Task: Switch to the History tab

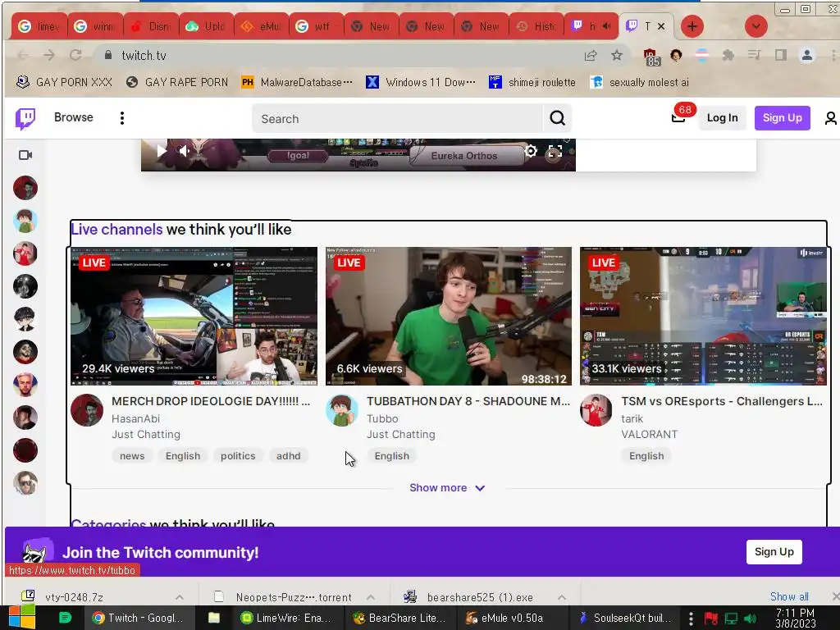Action: tap(536, 26)
